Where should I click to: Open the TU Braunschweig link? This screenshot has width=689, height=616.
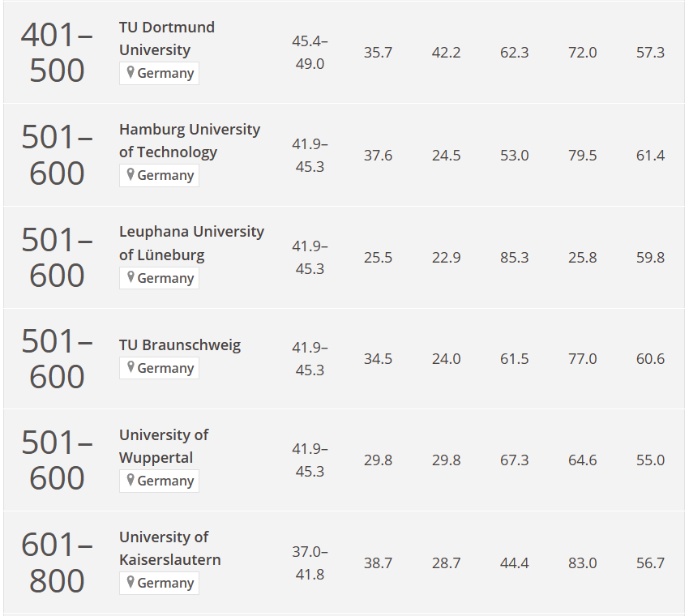tap(180, 345)
